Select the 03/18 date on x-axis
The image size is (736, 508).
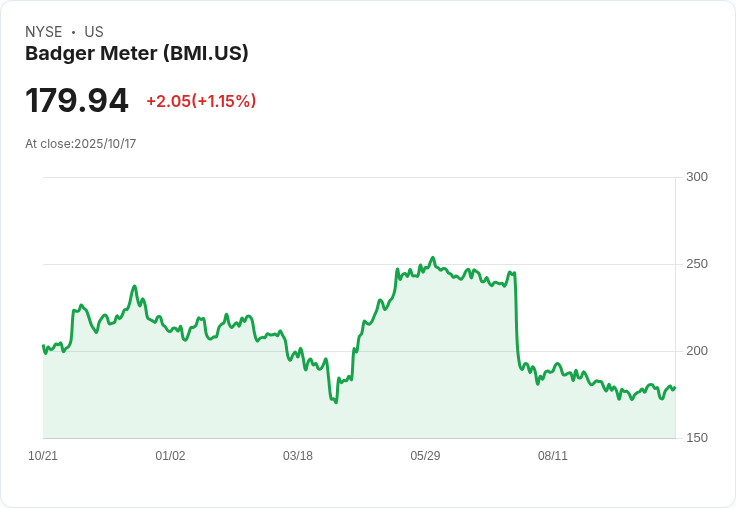coord(298,456)
